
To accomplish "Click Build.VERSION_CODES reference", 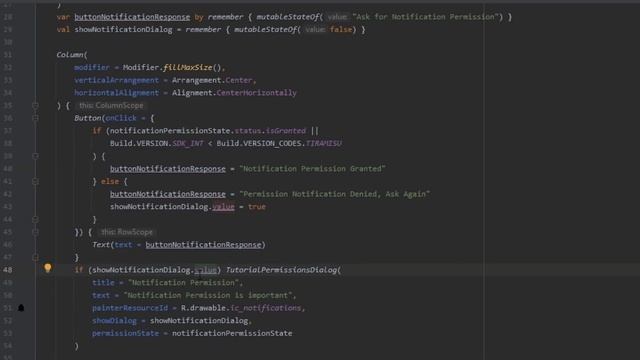I will tap(259, 143).
